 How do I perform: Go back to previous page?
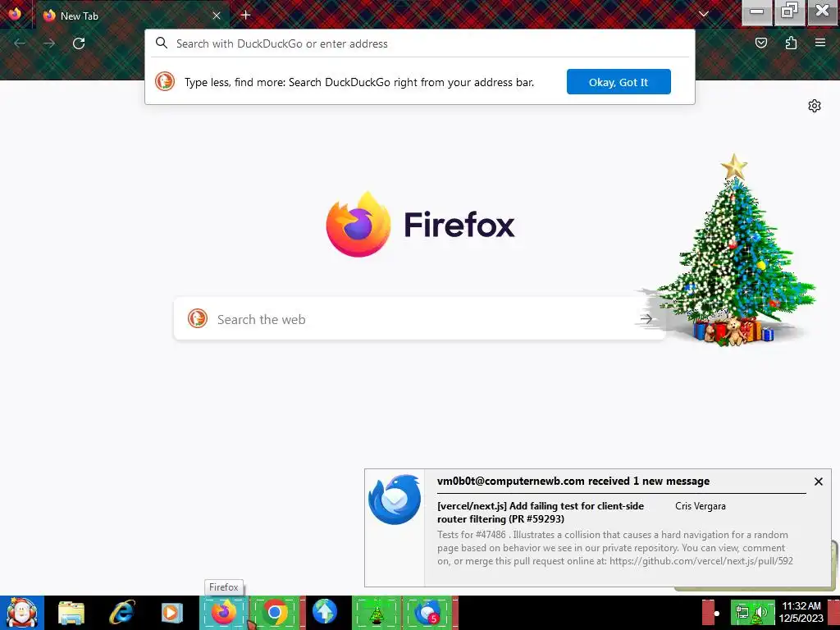click(x=20, y=43)
